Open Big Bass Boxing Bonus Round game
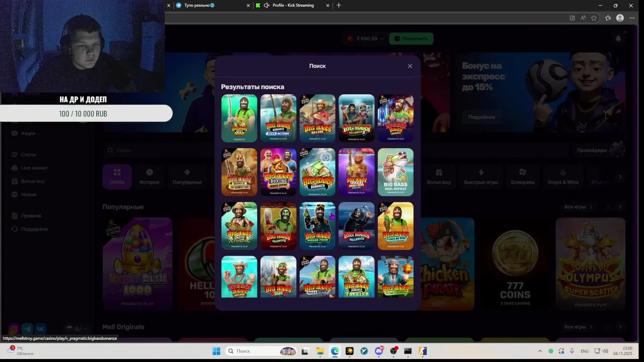The height and width of the screenshot is (362, 644). point(278,172)
